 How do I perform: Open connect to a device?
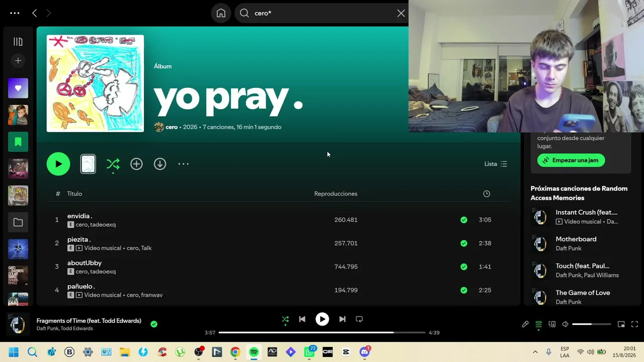pos(552,324)
